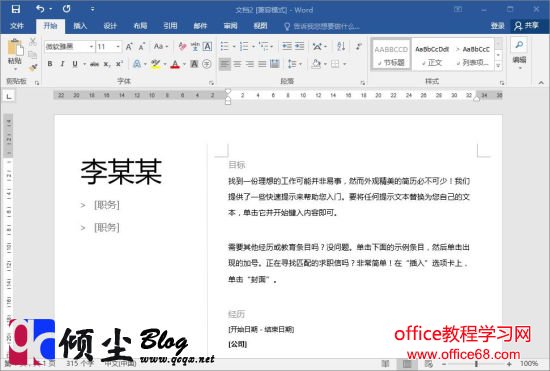The height and width of the screenshot is (371, 550).
Task: Click the decrease indent icon
Action: coord(287,46)
